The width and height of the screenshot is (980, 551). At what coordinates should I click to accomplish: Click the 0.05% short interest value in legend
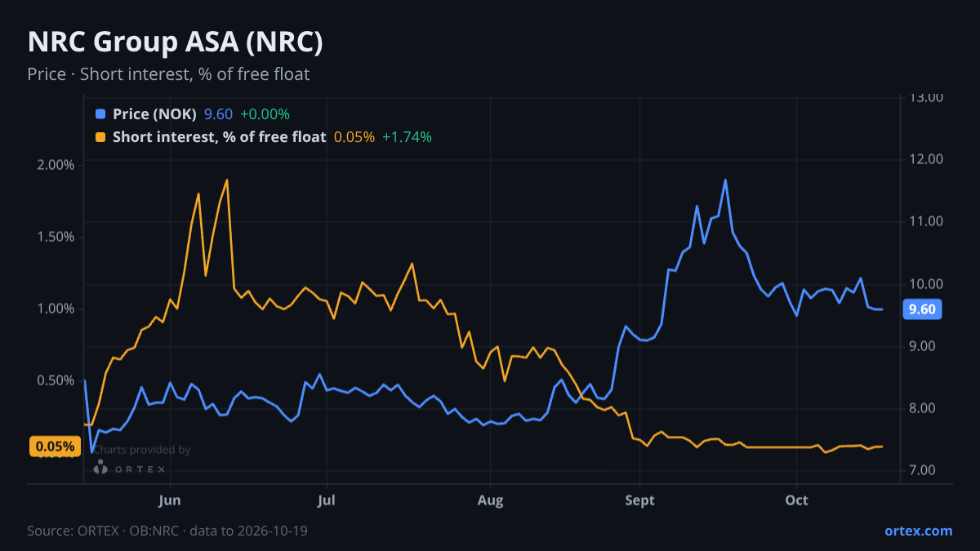click(x=354, y=137)
